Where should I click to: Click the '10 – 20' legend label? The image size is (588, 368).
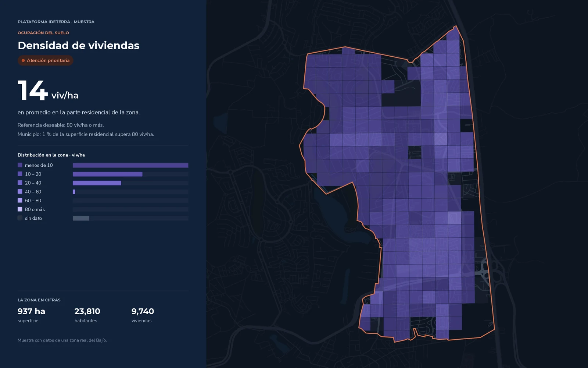click(x=33, y=174)
